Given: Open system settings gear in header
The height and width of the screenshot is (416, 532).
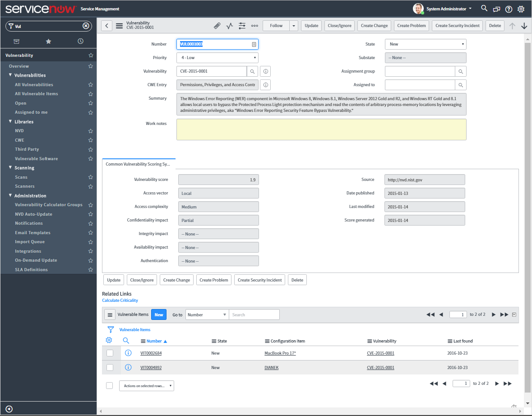Looking at the screenshot, I should click(x=521, y=9).
